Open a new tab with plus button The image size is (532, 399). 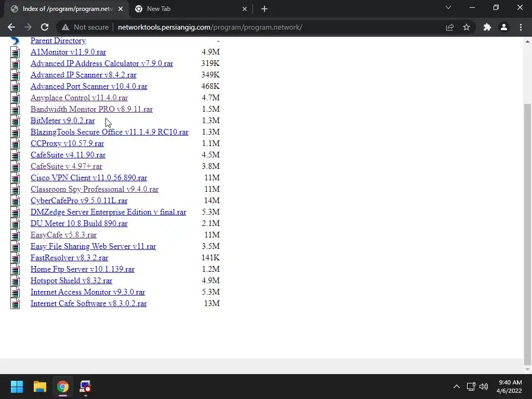pyautogui.click(x=264, y=9)
